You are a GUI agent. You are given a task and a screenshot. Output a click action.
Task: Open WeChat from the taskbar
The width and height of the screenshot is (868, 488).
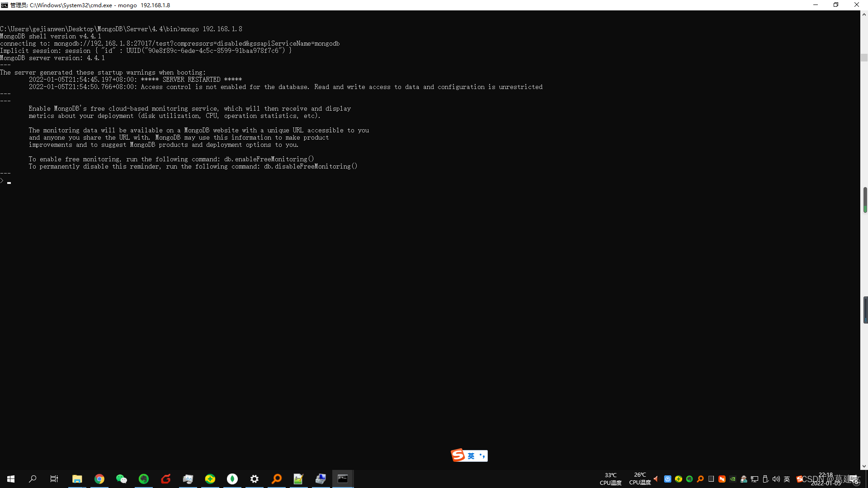click(x=121, y=479)
